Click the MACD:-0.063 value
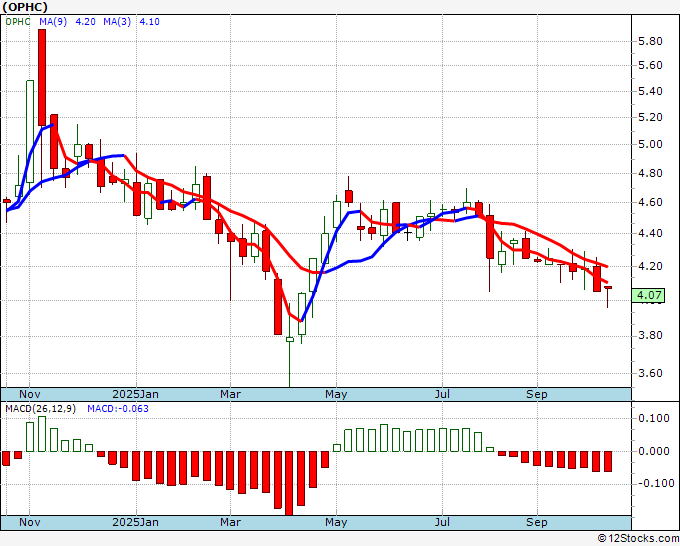 [118, 409]
